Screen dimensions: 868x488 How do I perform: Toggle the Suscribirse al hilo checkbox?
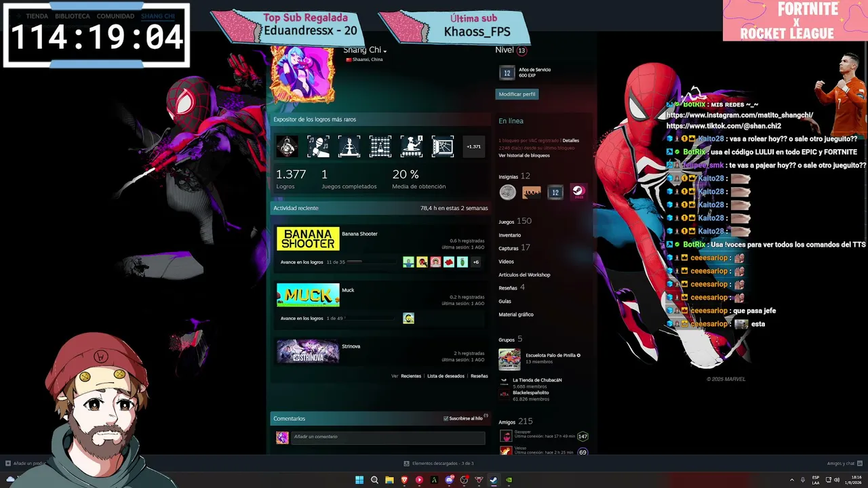pyautogui.click(x=446, y=419)
